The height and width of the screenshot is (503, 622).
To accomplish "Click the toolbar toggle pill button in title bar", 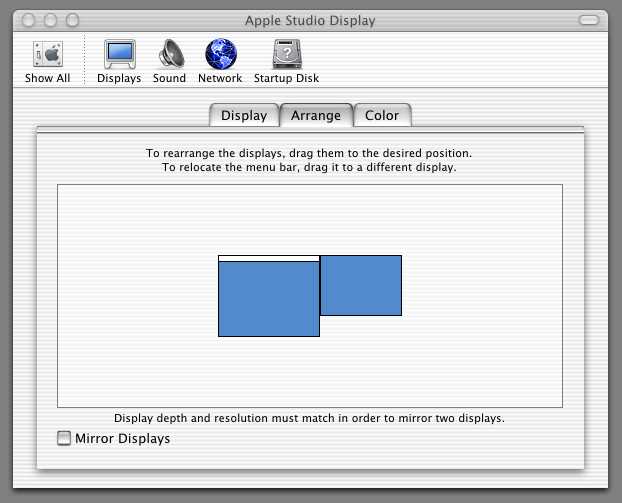I will pyautogui.click(x=589, y=20).
